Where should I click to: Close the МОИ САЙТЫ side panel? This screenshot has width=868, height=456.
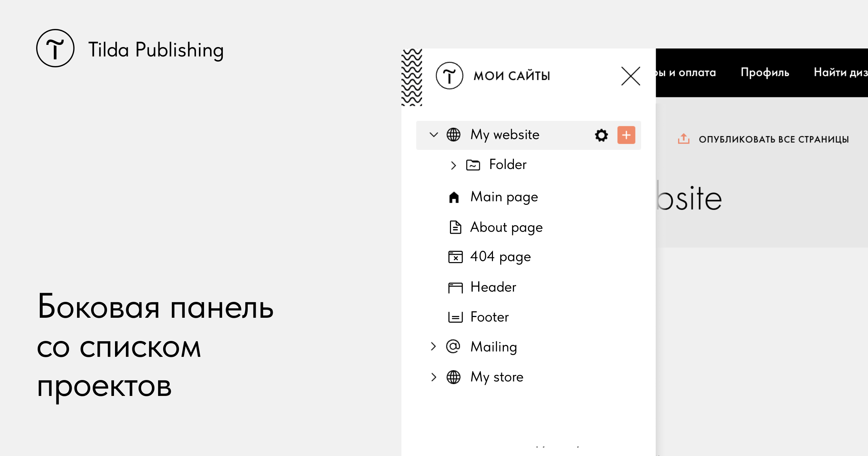tap(630, 76)
